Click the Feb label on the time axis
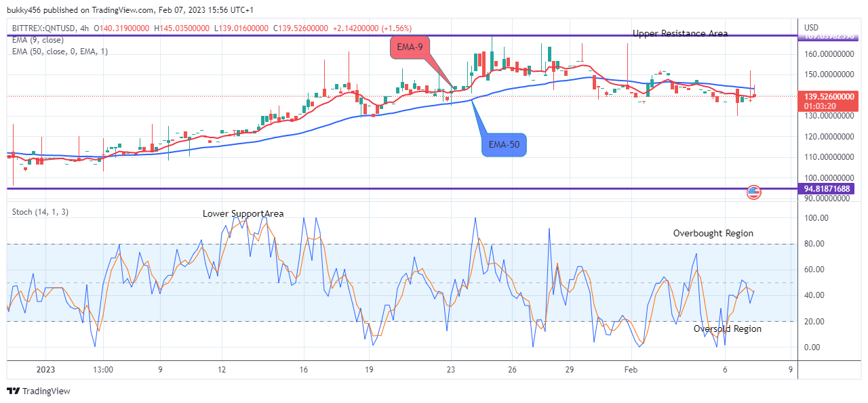 click(x=631, y=370)
